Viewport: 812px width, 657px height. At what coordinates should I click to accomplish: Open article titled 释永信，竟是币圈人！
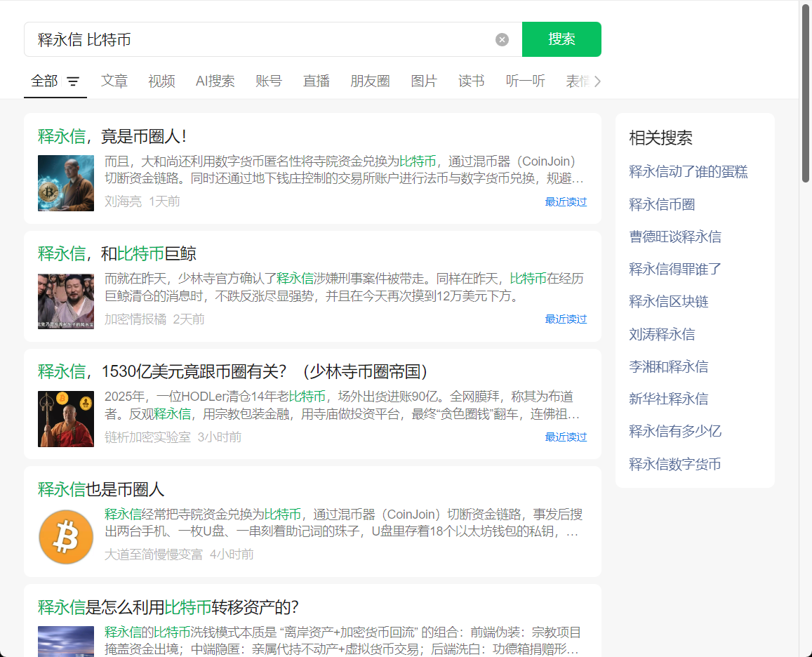coord(112,136)
